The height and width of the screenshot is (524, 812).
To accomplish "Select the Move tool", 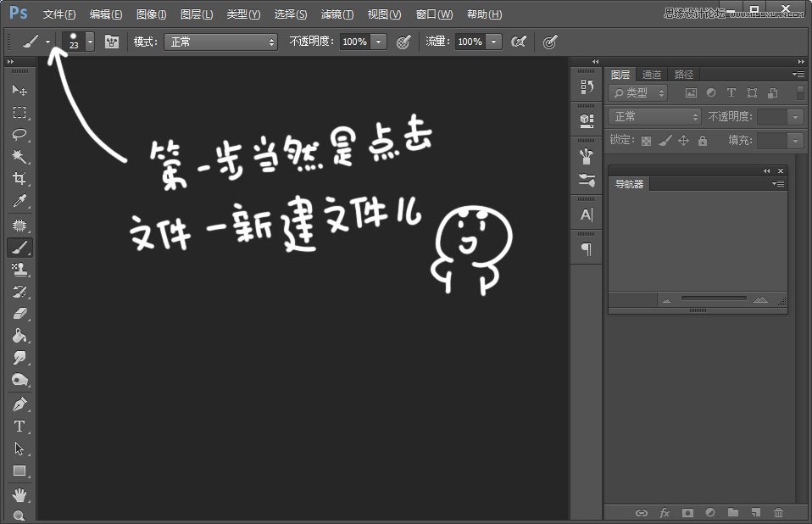I will coord(19,90).
